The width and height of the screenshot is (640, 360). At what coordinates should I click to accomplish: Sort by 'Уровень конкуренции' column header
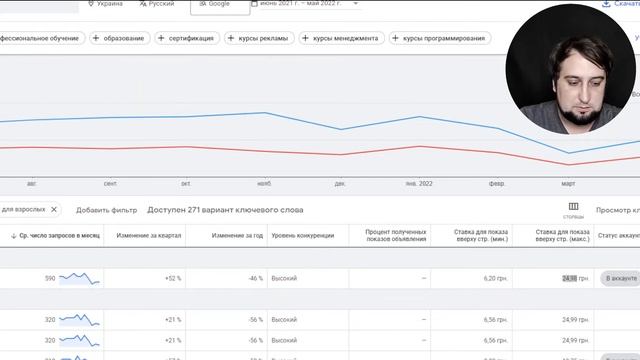pos(303,236)
